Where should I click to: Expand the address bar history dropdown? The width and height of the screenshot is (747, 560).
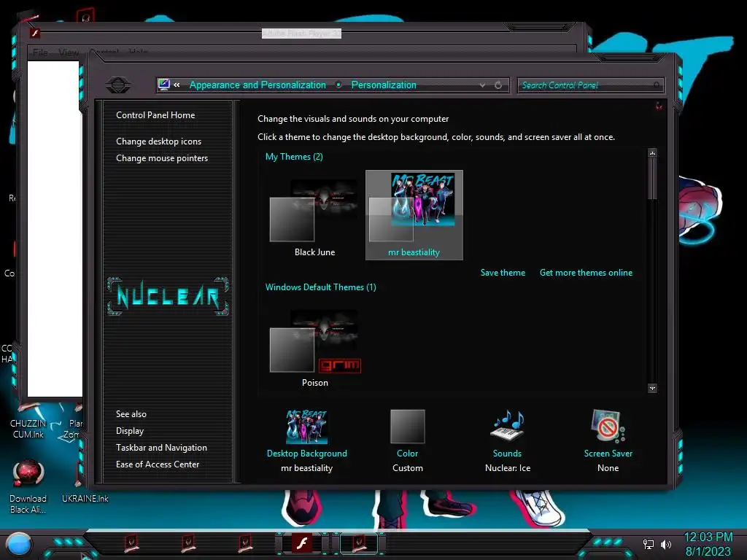tap(482, 85)
